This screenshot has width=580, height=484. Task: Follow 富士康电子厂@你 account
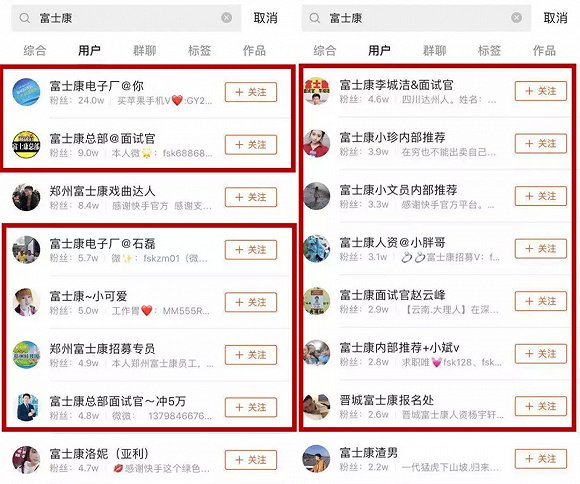(x=251, y=92)
